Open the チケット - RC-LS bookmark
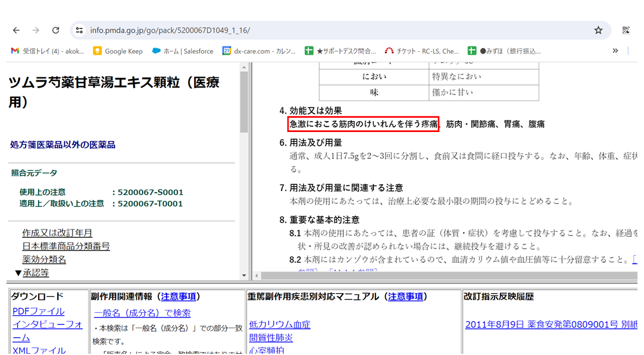 click(x=421, y=51)
